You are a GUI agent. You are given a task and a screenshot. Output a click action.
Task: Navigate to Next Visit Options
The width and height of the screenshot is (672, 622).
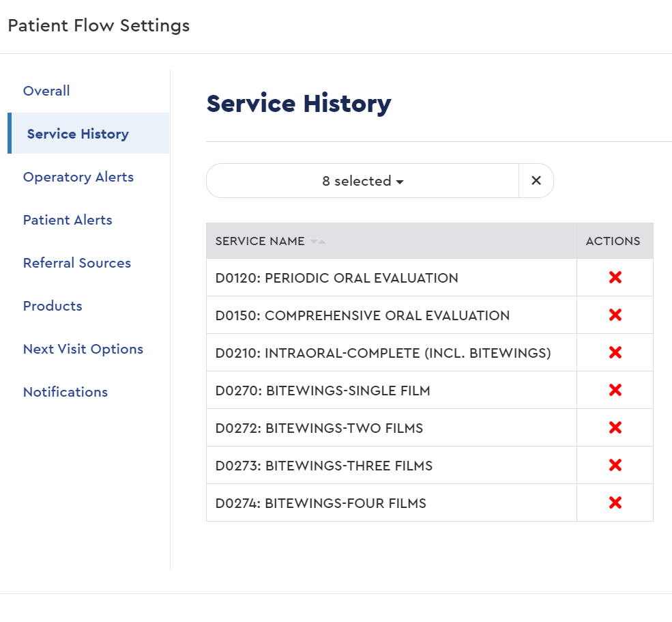point(83,349)
